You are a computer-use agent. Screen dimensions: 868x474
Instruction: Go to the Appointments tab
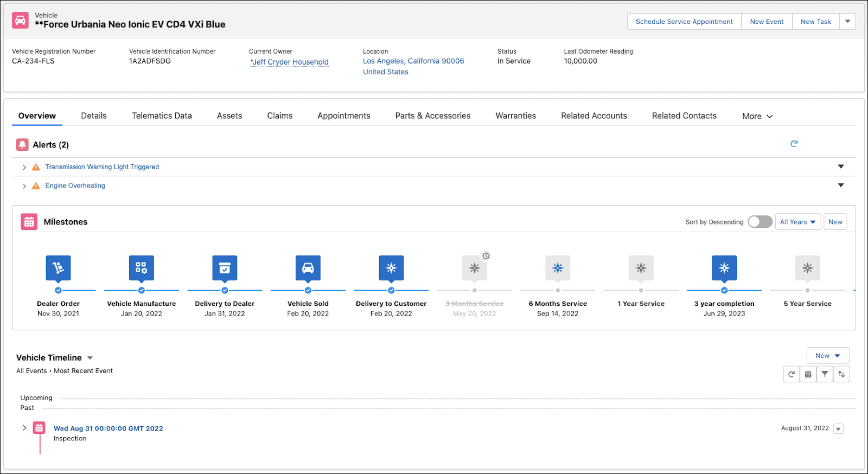pyautogui.click(x=344, y=116)
